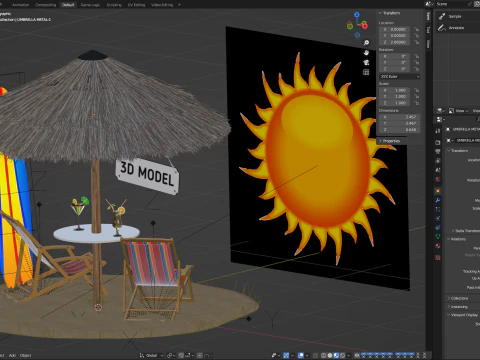Open the viewport shading options dropdown

coord(349,356)
